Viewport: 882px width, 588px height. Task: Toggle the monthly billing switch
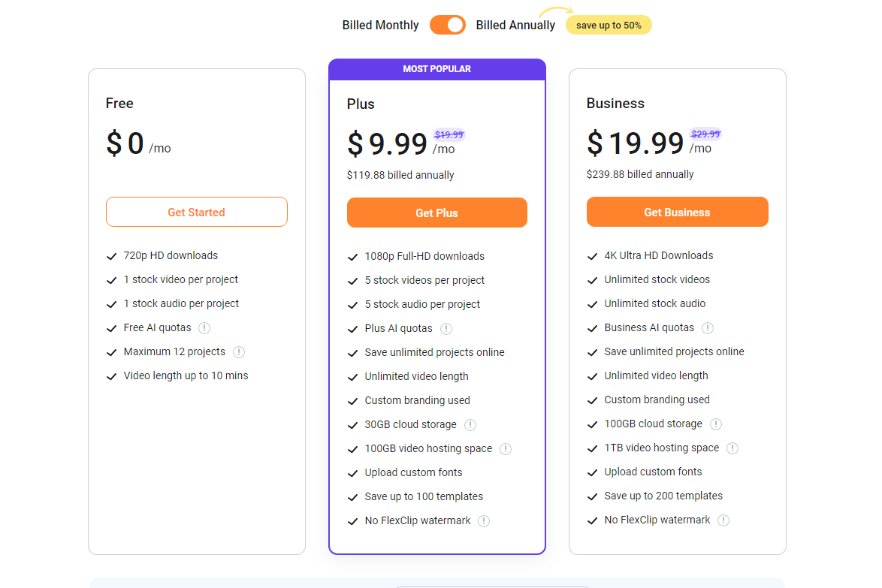tap(447, 25)
